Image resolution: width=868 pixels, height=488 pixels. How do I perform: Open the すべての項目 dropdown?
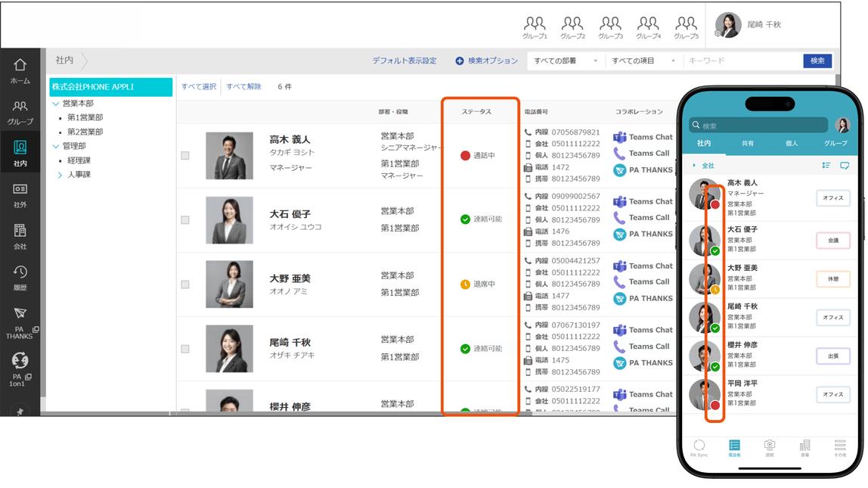643,61
